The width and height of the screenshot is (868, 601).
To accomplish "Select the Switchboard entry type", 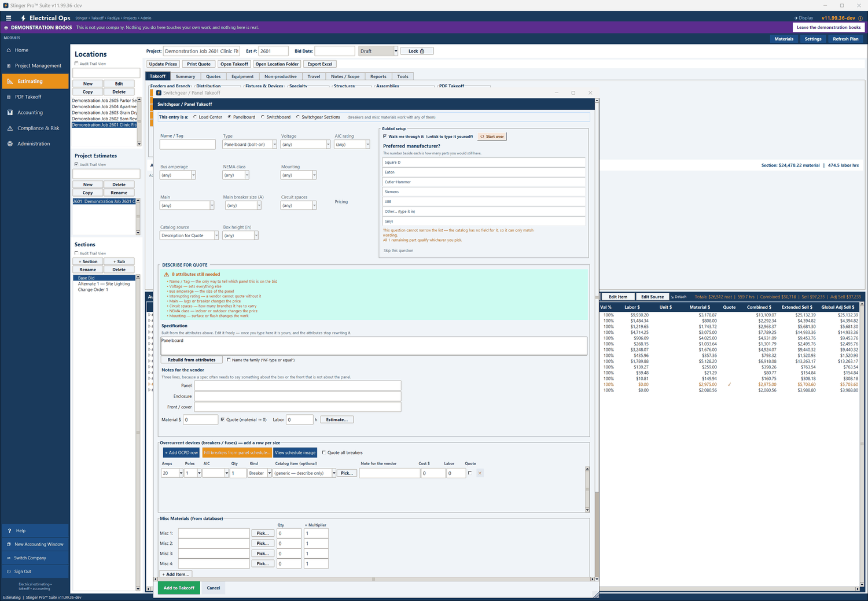I will pyautogui.click(x=263, y=117).
